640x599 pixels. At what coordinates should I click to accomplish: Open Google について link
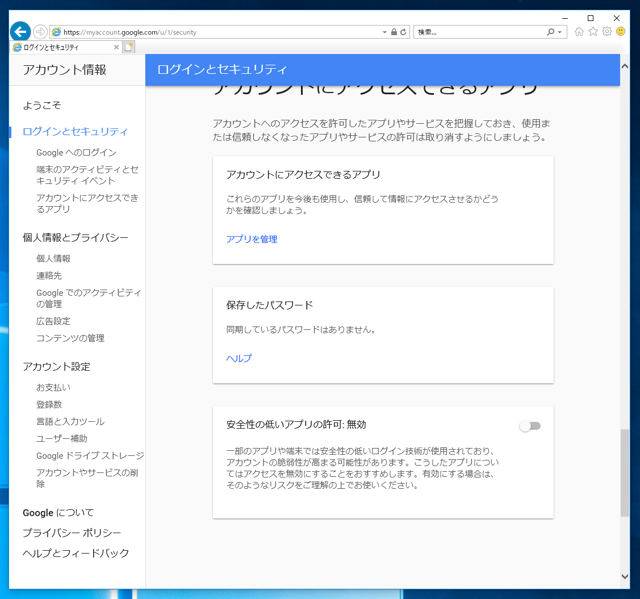point(58,513)
